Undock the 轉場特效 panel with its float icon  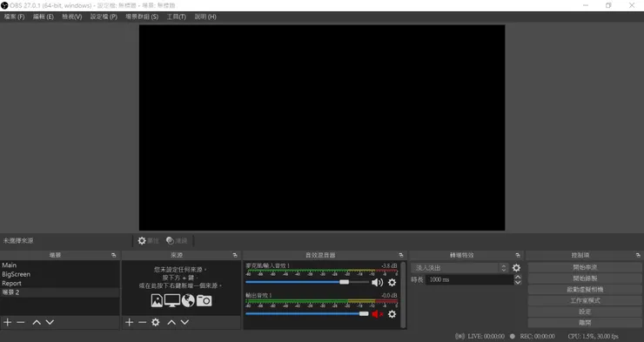[518, 255]
